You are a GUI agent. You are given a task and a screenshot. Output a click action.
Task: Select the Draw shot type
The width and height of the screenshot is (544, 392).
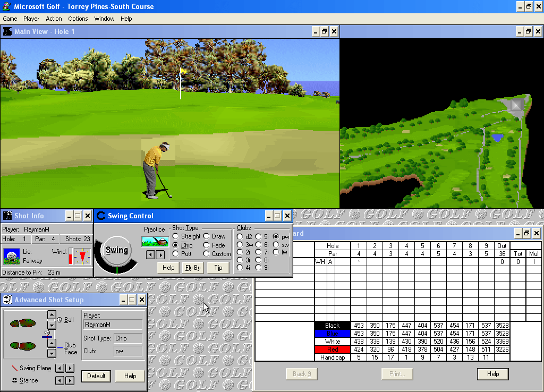(207, 236)
